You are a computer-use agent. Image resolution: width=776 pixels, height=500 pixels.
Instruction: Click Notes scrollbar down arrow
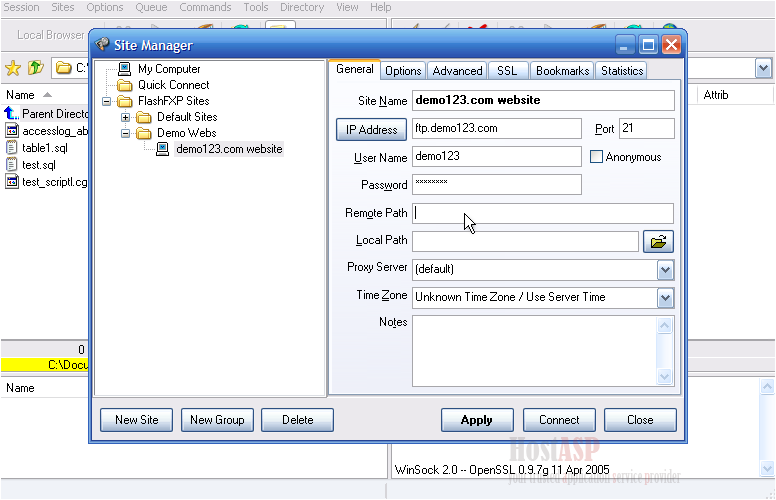[664, 377]
